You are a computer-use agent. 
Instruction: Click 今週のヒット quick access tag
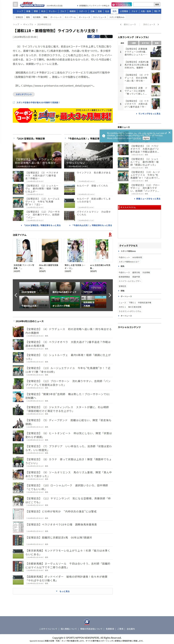click(124, 257)
